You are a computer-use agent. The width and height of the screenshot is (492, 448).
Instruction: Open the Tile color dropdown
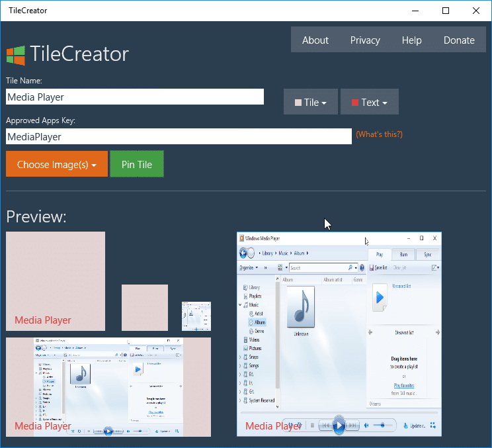(311, 102)
